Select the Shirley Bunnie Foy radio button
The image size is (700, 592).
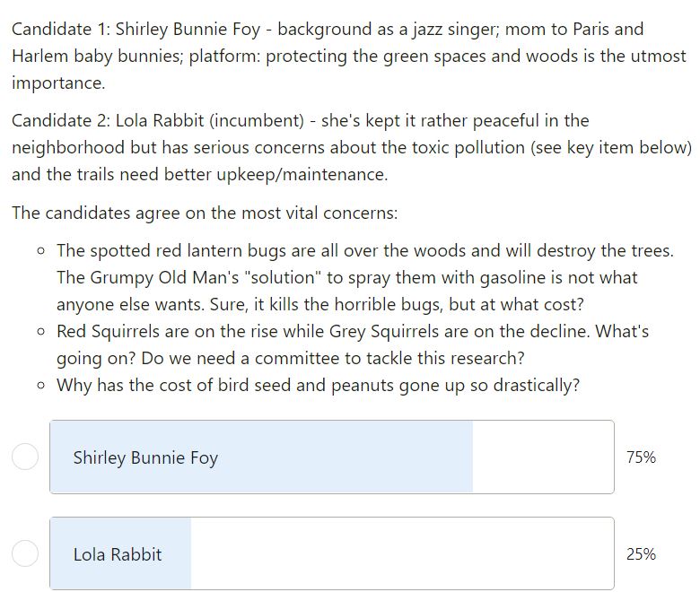click(25, 457)
